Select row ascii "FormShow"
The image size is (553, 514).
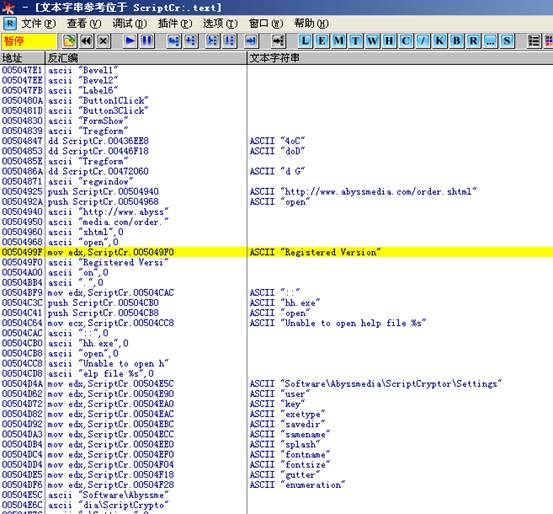[x=276, y=121]
